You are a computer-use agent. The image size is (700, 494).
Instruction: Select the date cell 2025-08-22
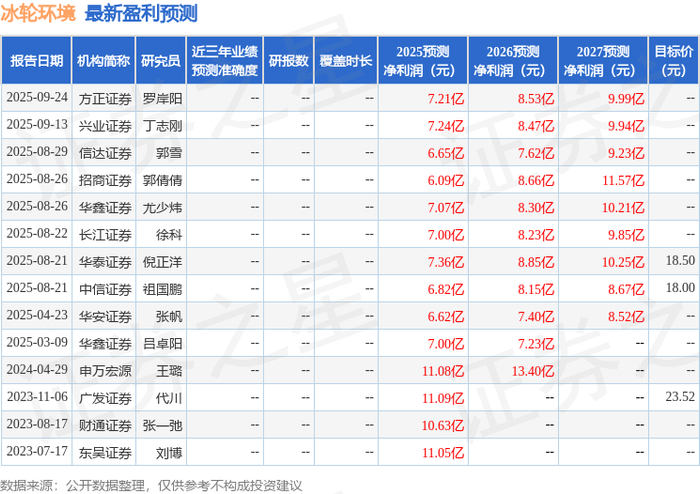(37, 234)
